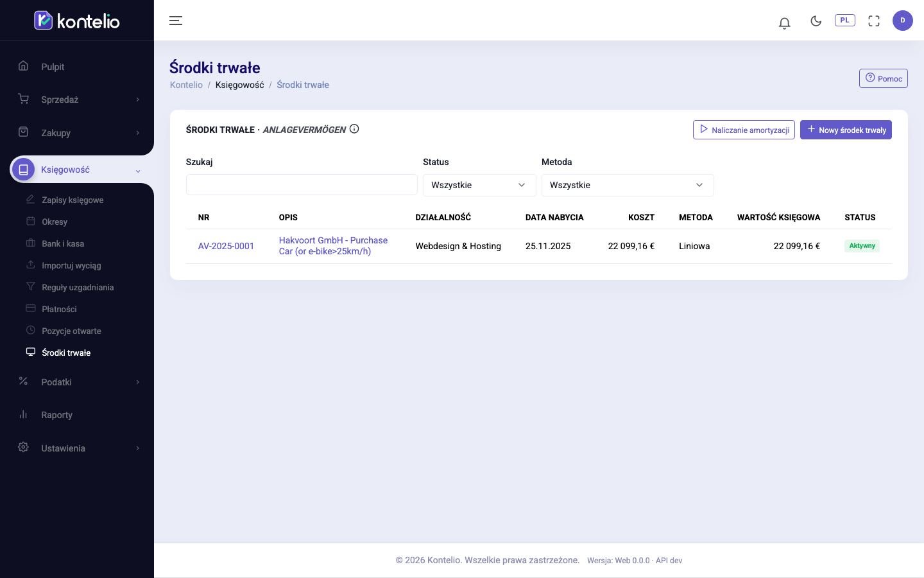
Task: Click the Księgowość book icon
Action: [x=23, y=170]
